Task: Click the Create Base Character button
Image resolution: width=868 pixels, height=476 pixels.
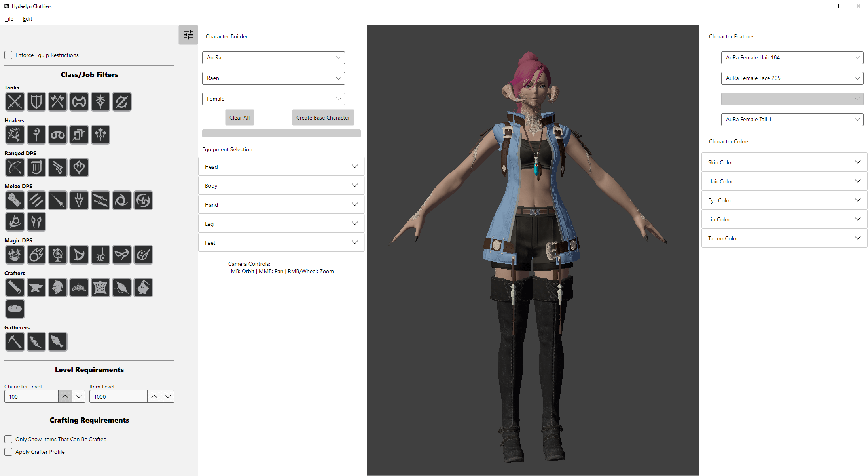Action: click(323, 118)
